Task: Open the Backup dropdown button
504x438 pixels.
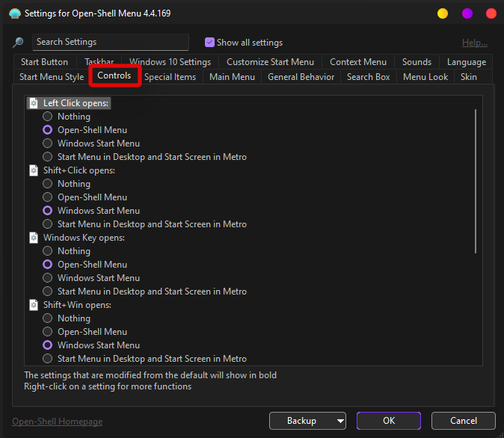Action: pos(307,421)
